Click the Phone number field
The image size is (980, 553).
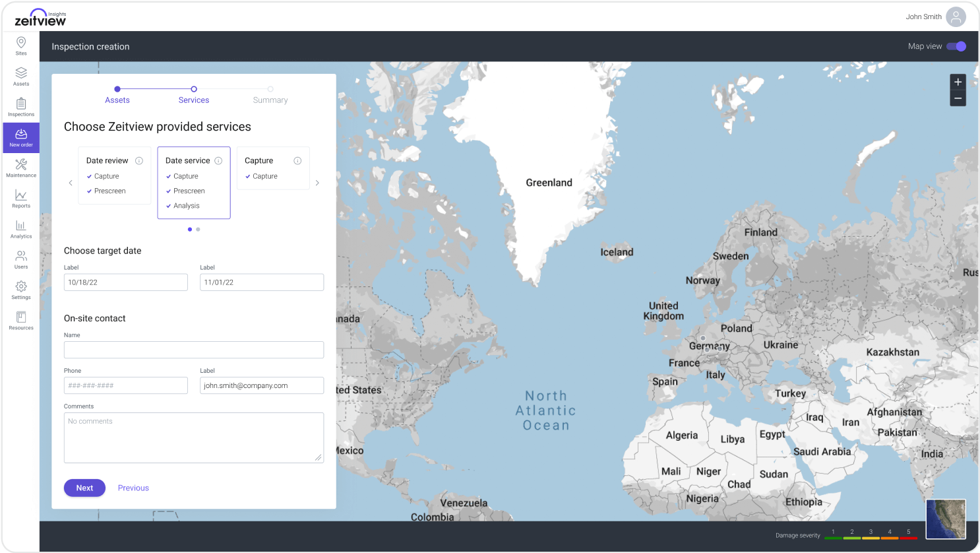pyautogui.click(x=126, y=385)
